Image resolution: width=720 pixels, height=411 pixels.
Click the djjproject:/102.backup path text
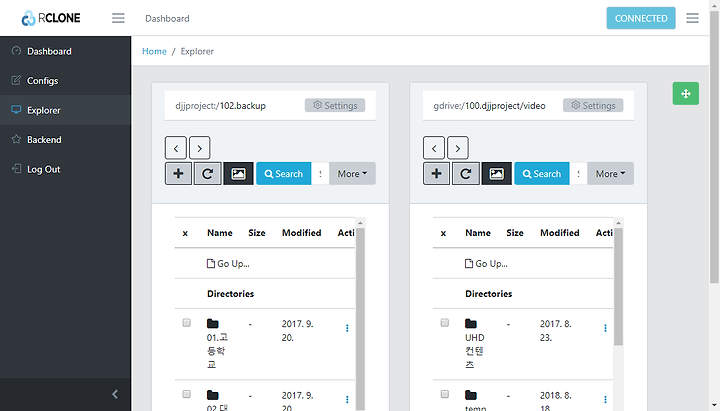click(x=220, y=106)
